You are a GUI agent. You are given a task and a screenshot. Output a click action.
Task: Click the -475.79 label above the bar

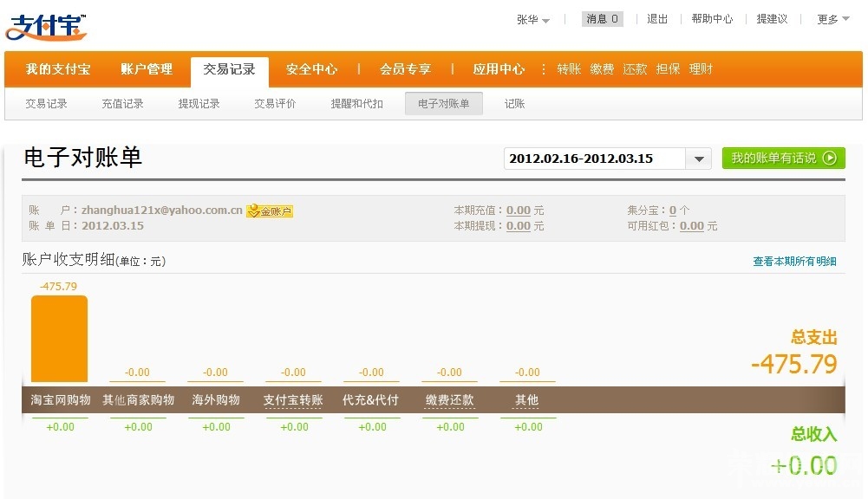pyautogui.click(x=58, y=286)
